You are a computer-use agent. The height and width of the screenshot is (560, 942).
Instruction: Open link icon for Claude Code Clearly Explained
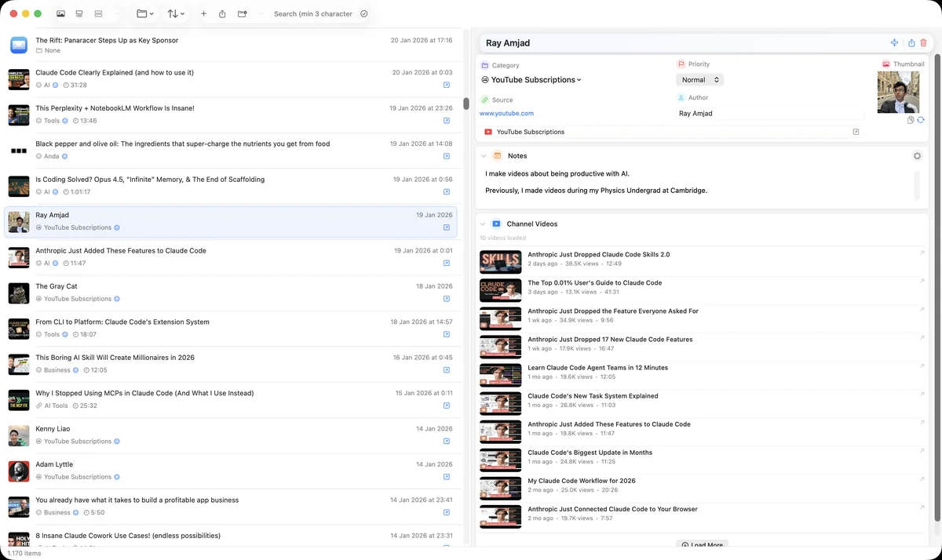[x=447, y=85]
